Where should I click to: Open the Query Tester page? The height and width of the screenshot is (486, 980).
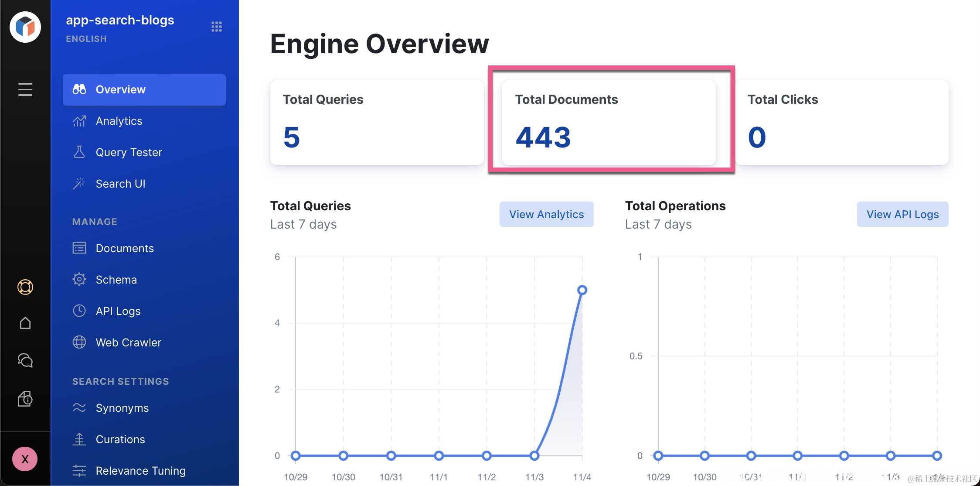point(129,152)
